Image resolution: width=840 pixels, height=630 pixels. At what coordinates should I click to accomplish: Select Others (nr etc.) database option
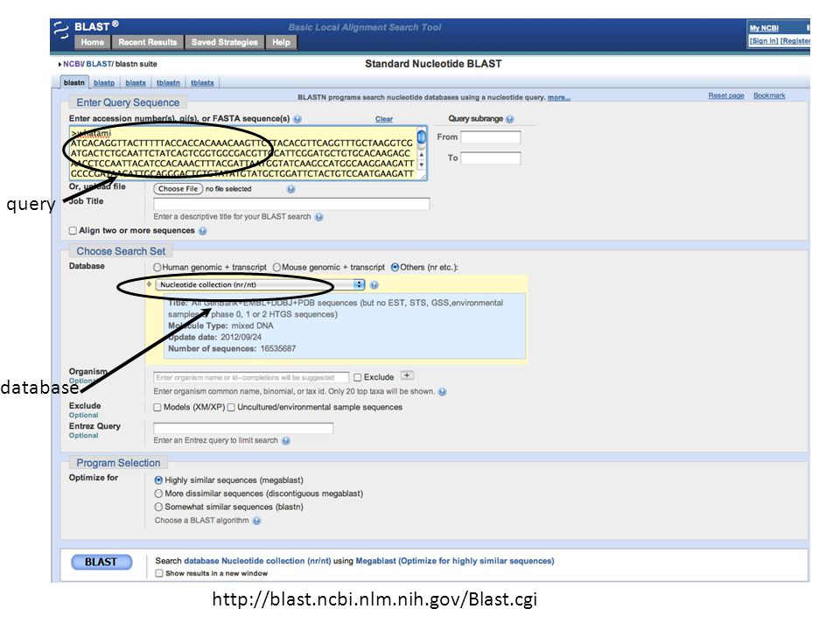click(395, 267)
